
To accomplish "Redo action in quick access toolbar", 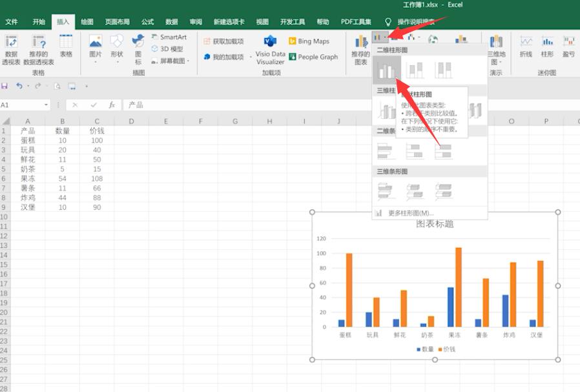I will coord(37,86).
